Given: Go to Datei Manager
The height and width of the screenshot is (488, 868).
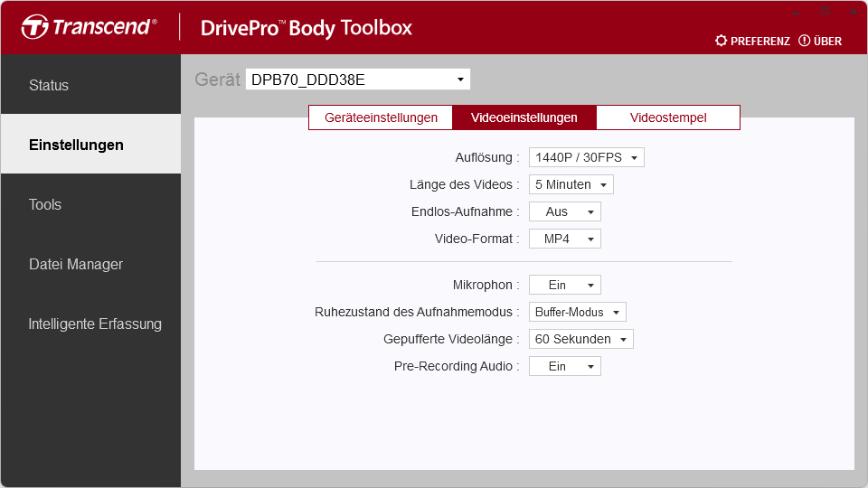Looking at the screenshot, I should (90, 264).
